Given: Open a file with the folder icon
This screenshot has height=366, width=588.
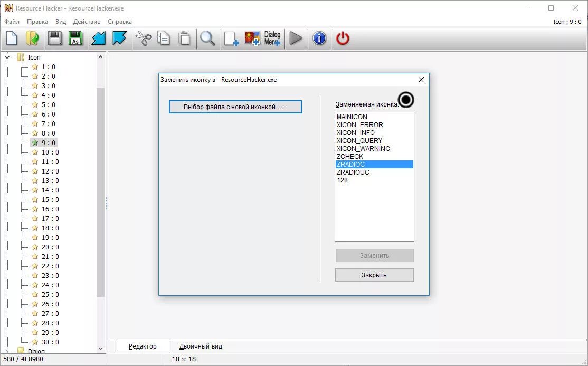Looking at the screenshot, I should (x=33, y=38).
